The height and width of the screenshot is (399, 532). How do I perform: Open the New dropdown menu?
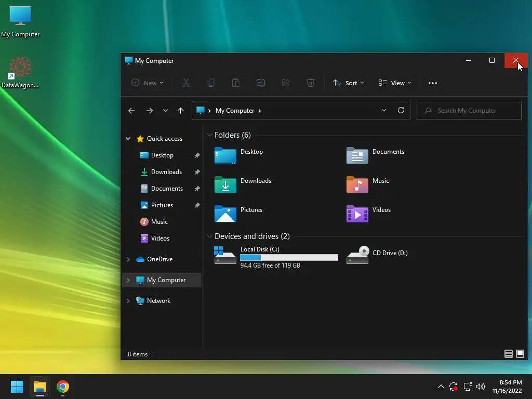coord(148,83)
